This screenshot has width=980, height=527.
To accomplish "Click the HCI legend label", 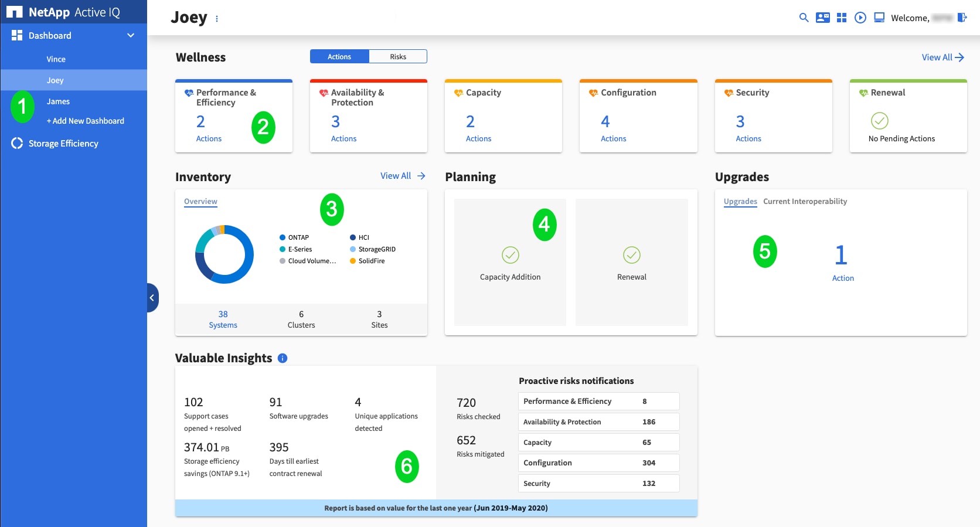I will click(x=364, y=237).
